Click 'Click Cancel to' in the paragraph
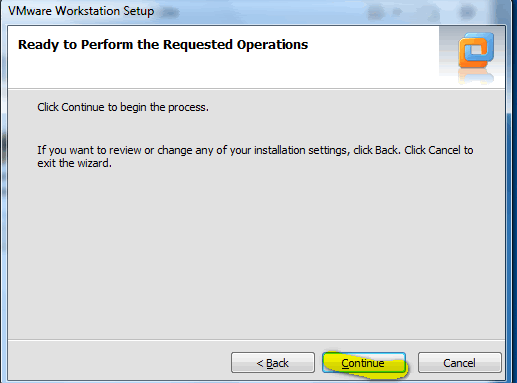517x383 pixels. click(439, 150)
